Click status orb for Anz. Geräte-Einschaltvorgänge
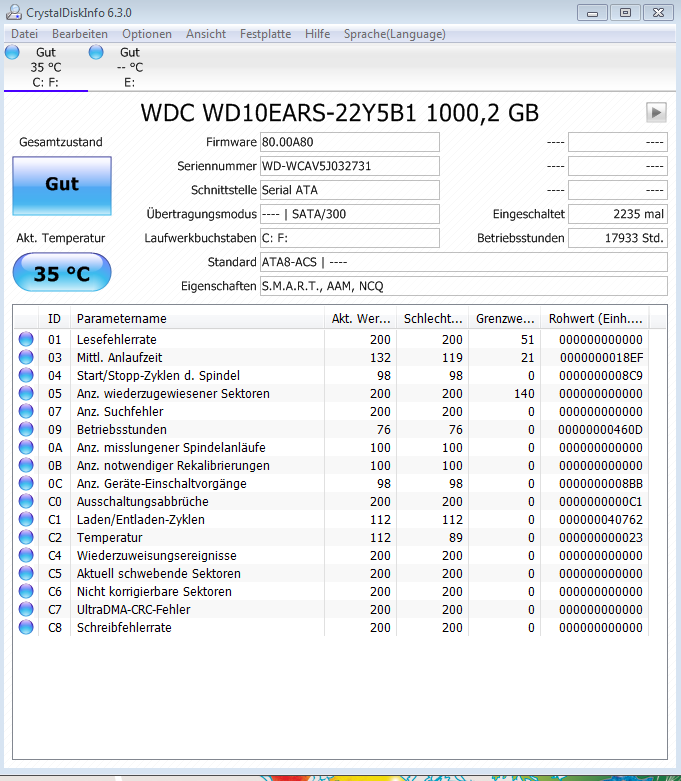Viewport: 681px width, 781px height. (x=26, y=483)
